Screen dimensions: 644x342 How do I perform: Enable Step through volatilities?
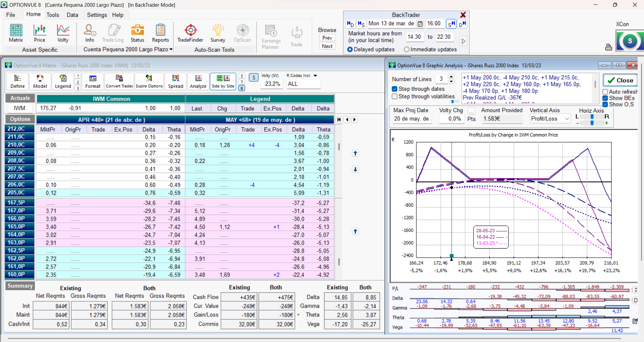tap(395, 96)
